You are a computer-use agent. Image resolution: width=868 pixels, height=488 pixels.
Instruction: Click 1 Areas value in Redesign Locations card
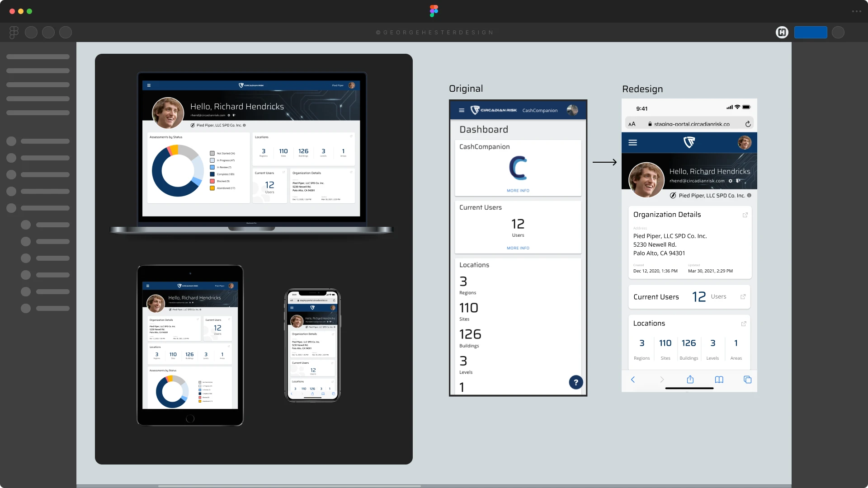click(736, 343)
